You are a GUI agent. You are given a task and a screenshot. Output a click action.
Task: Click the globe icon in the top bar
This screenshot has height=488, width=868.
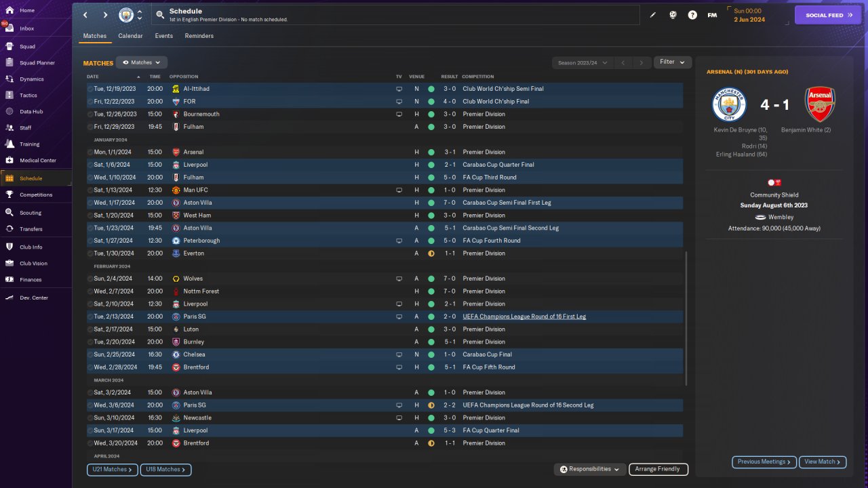673,15
